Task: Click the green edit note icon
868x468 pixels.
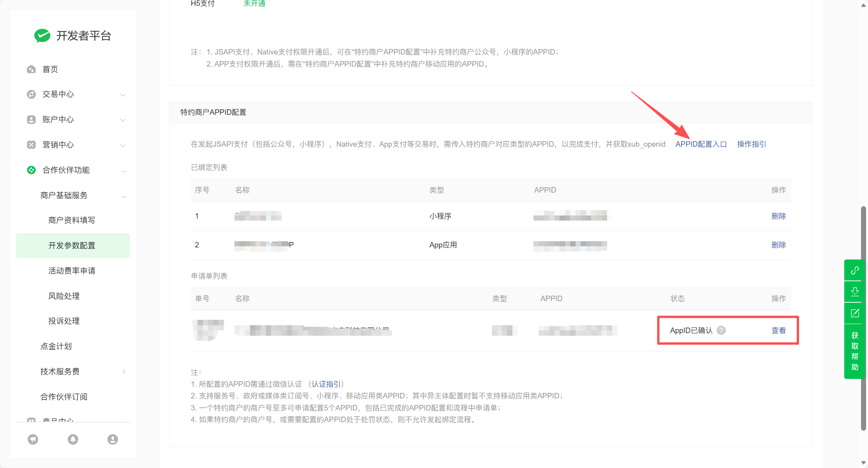Action: [x=855, y=313]
